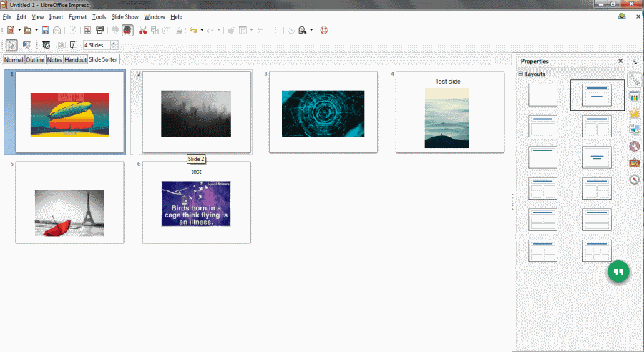Click the New presentation icon
Image resolution: width=644 pixels, height=352 pixels.
[11, 30]
